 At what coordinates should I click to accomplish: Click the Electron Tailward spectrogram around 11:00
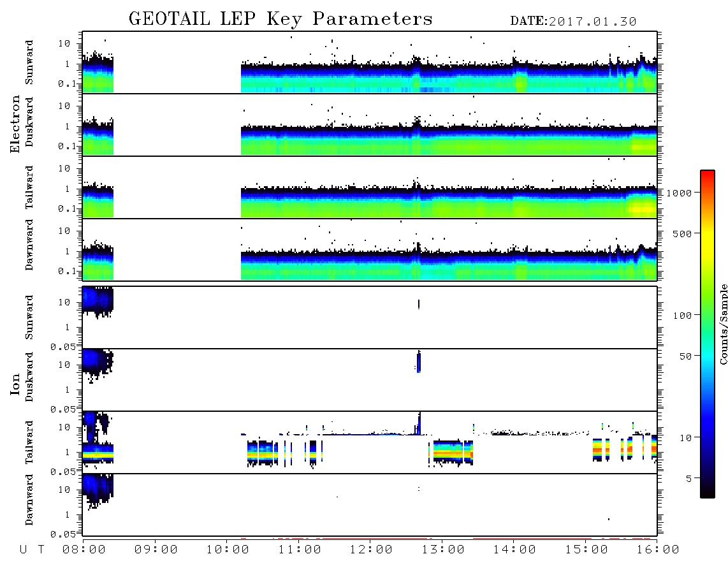tap(298, 202)
